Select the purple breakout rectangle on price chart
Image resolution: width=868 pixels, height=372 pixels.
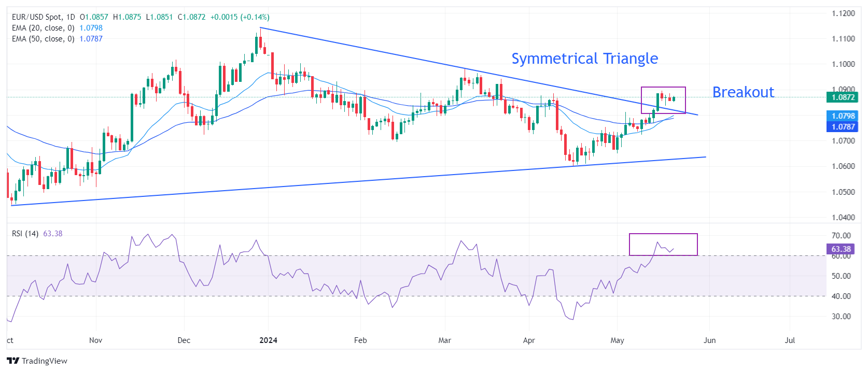click(663, 88)
